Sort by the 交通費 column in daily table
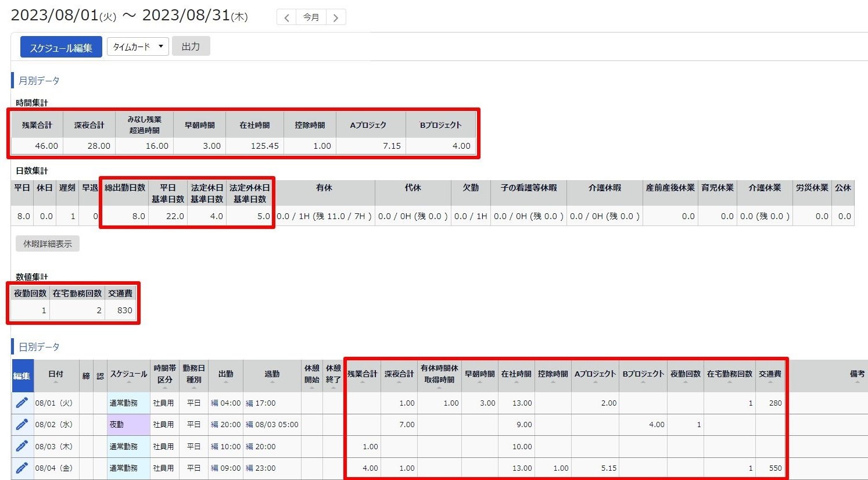 pyautogui.click(x=770, y=375)
